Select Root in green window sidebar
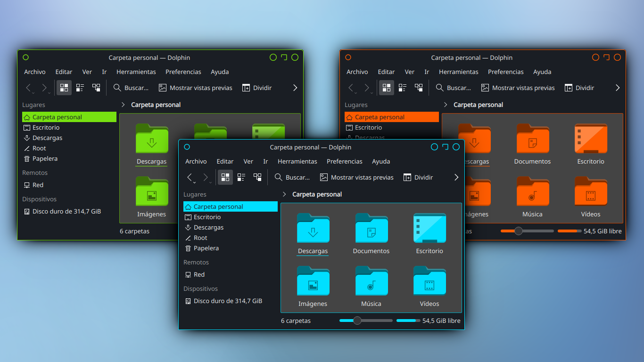This screenshot has height=362, width=644. click(x=69, y=148)
